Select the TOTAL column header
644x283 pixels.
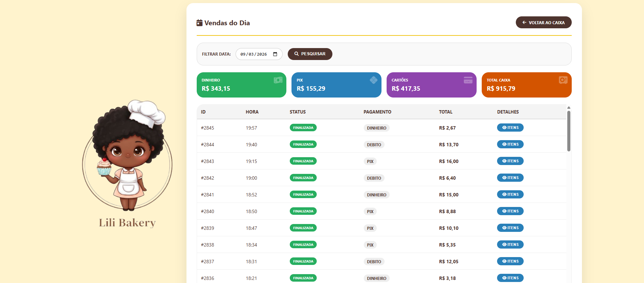tap(446, 112)
